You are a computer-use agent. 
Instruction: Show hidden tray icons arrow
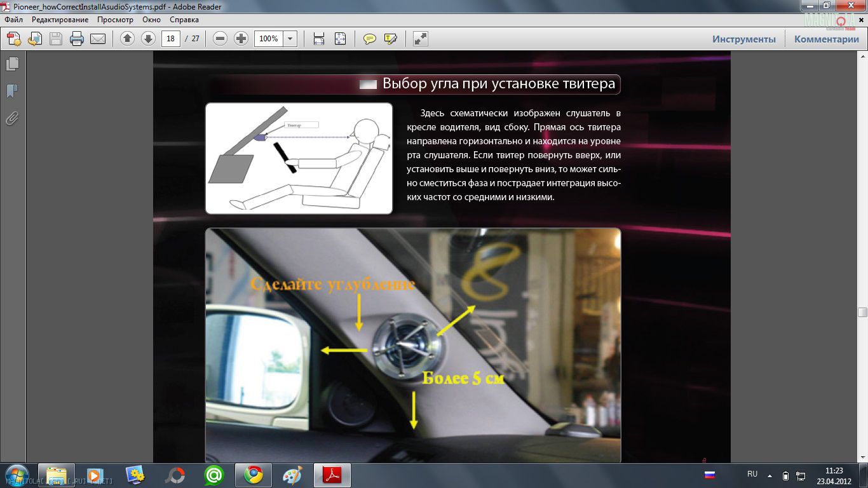[770, 475]
